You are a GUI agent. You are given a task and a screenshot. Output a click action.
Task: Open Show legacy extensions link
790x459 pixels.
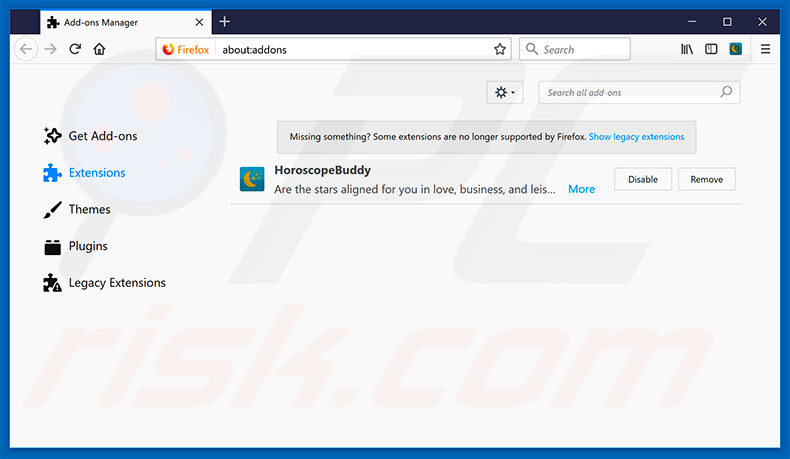636,137
